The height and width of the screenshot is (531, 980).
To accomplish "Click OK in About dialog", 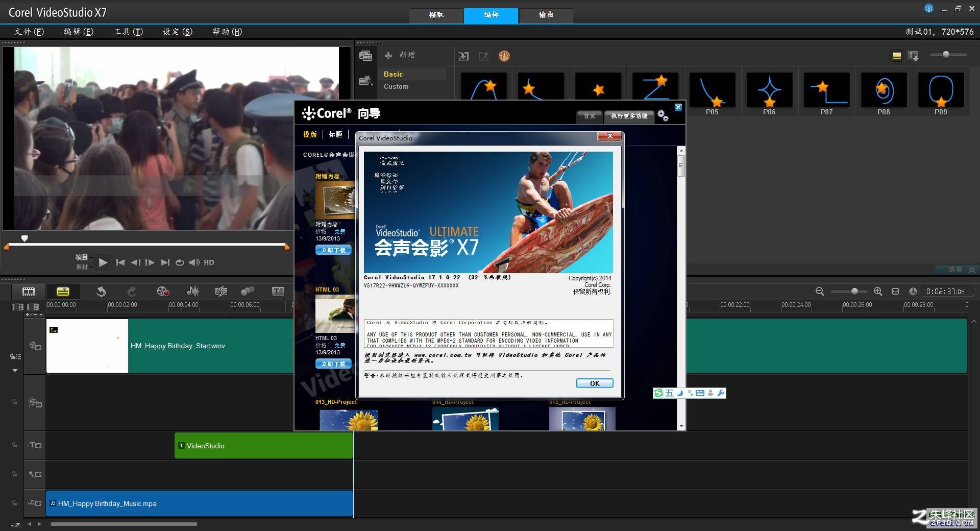I will [595, 383].
